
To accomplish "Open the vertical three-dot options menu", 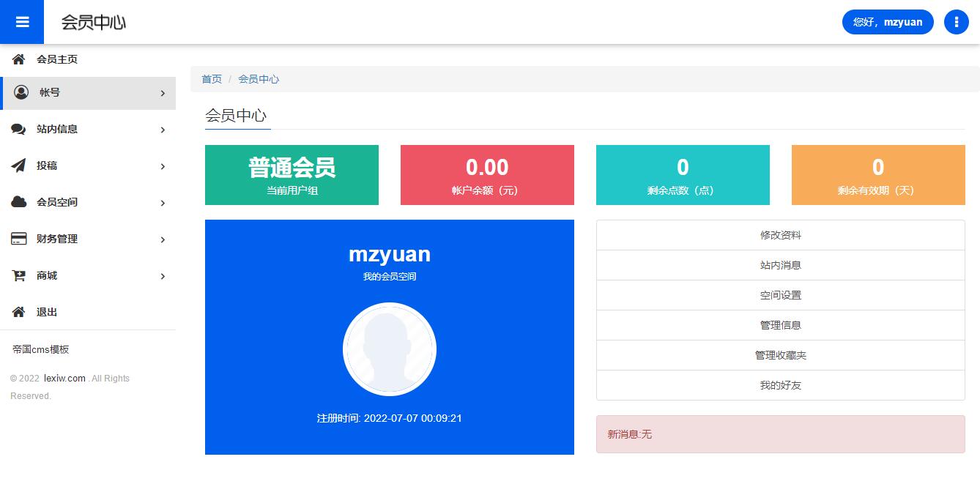I will pos(957,22).
